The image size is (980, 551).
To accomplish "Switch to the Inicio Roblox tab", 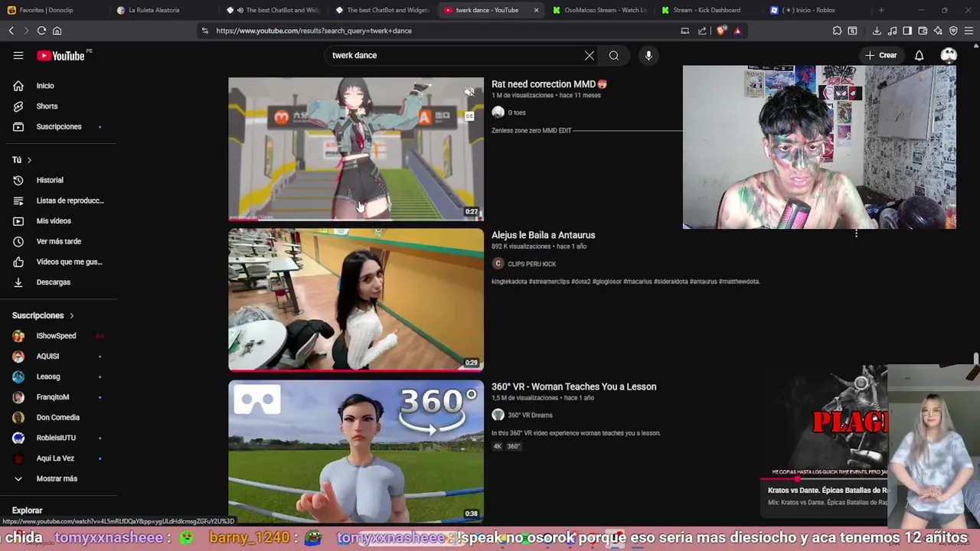I will pos(817,10).
